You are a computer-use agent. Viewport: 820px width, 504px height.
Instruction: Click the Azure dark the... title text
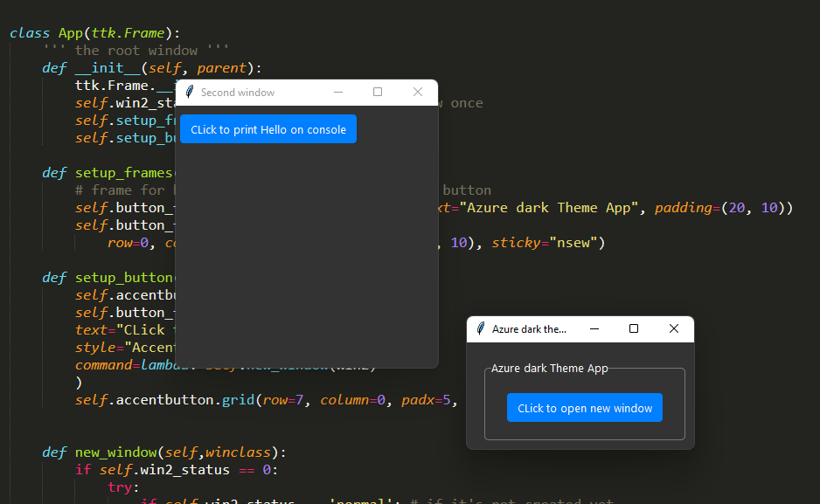[x=528, y=329]
